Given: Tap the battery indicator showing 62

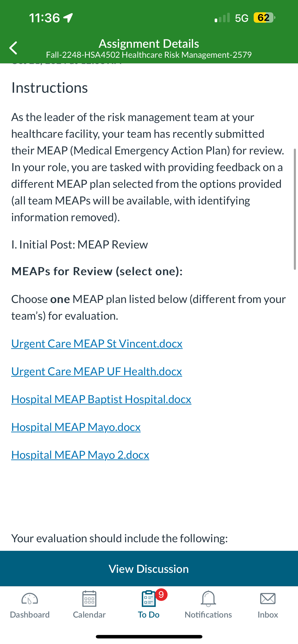Looking at the screenshot, I should [264, 18].
